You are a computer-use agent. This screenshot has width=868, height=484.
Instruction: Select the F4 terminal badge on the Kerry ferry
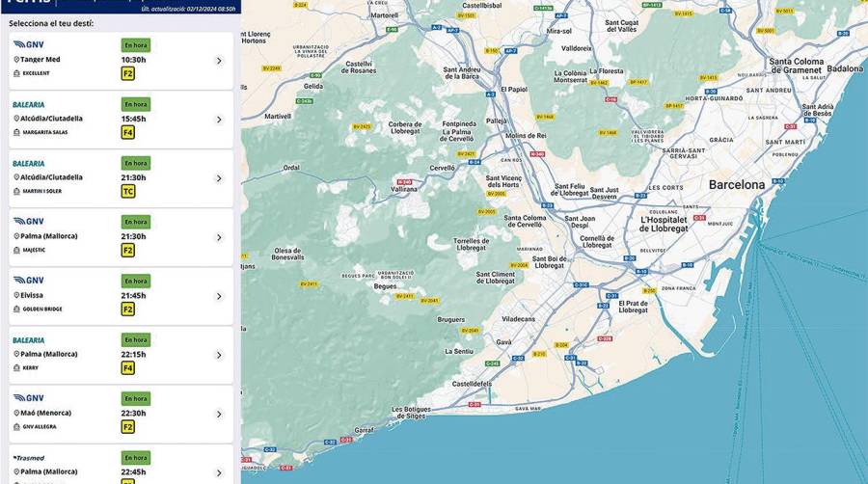pyautogui.click(x=127, y=368)
